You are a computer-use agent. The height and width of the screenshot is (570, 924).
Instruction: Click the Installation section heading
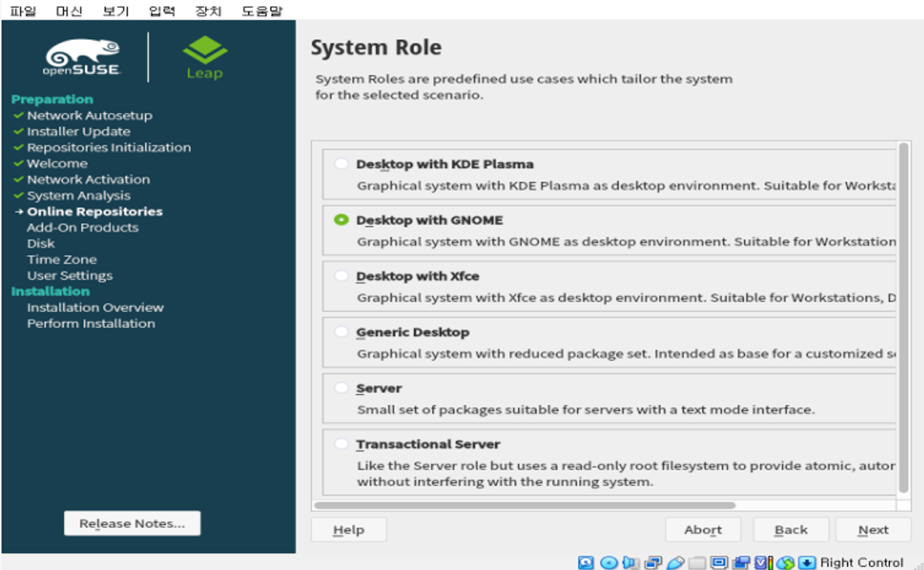coord(50,291)
